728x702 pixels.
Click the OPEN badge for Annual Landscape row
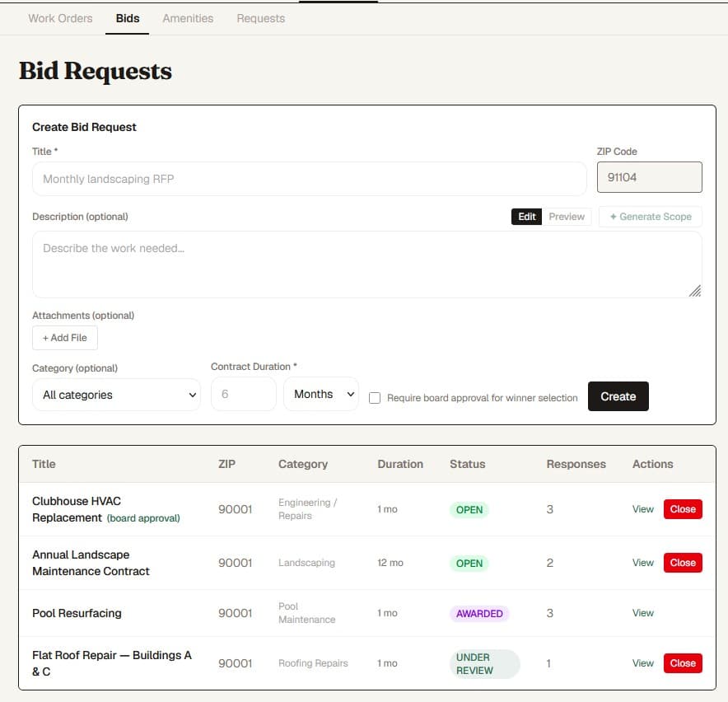point(469,563)
